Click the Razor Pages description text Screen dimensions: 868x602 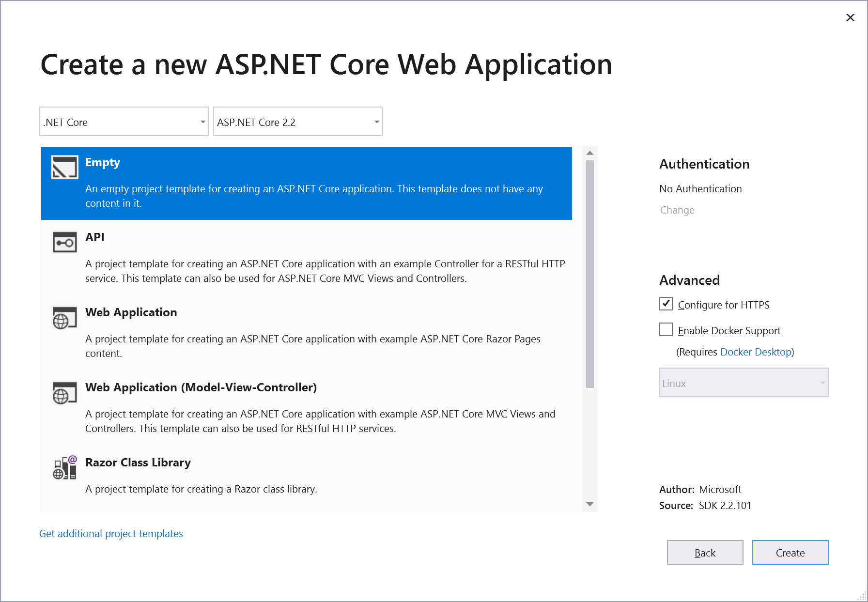point(313,346)
